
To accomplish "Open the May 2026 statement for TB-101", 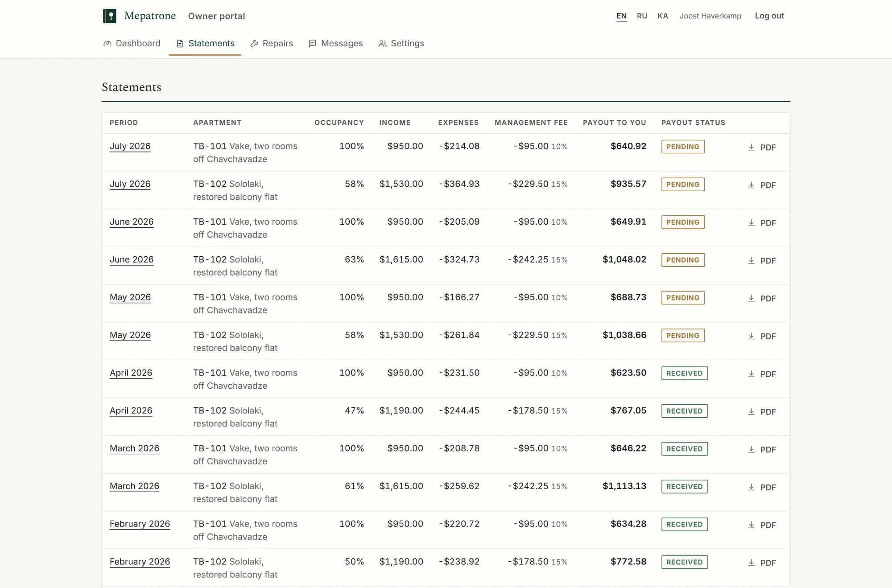I will click(x=130, y=297).
